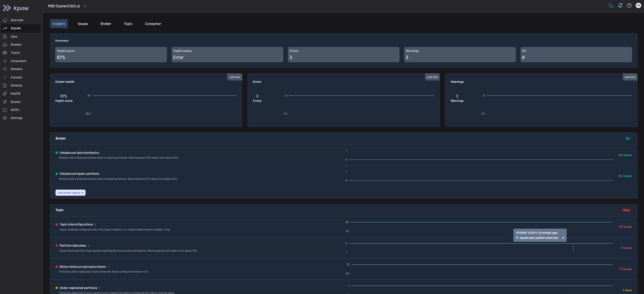The width and height of the screenshot is (644, 294).
Task: Click the 20 issues label
Action: click(625, 227)
